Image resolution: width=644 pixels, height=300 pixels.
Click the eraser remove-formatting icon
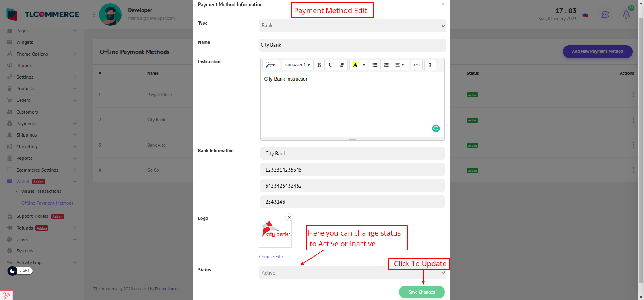point(342,65)
